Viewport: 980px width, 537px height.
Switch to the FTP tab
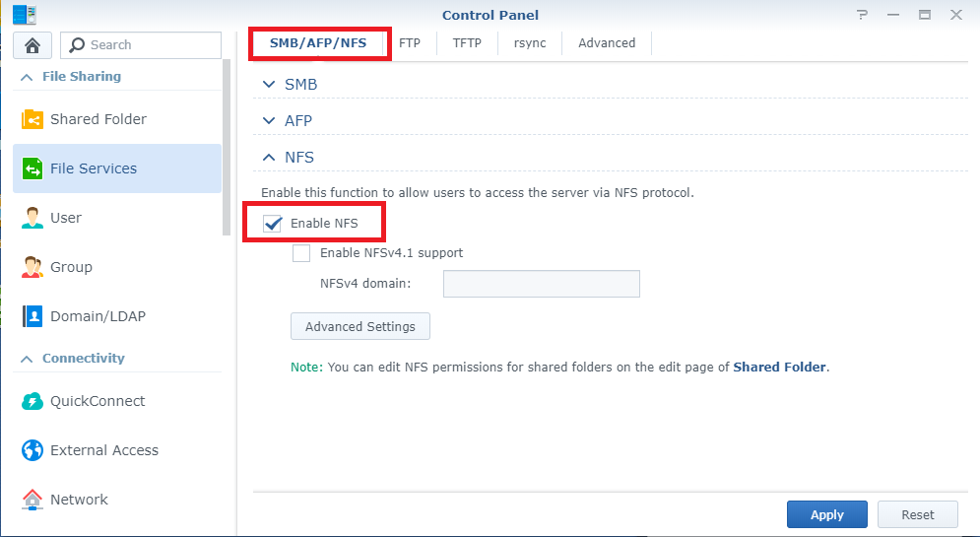click(410, 43)
